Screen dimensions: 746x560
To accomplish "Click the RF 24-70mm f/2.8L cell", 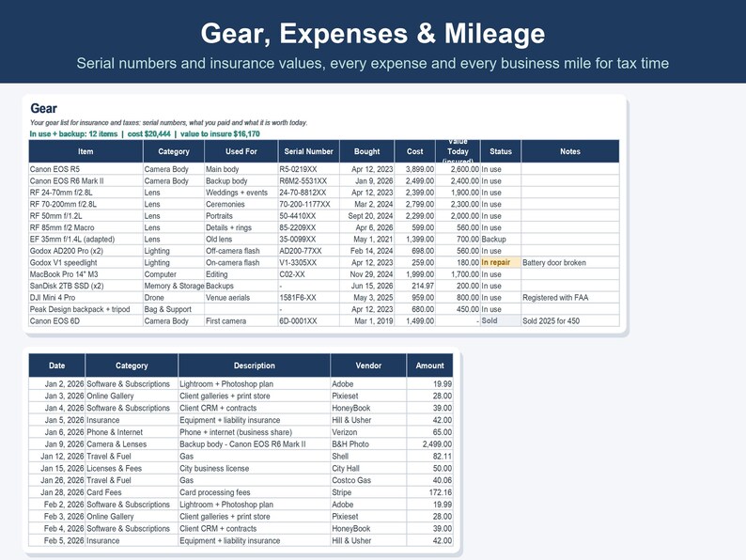I will (85, 193).
